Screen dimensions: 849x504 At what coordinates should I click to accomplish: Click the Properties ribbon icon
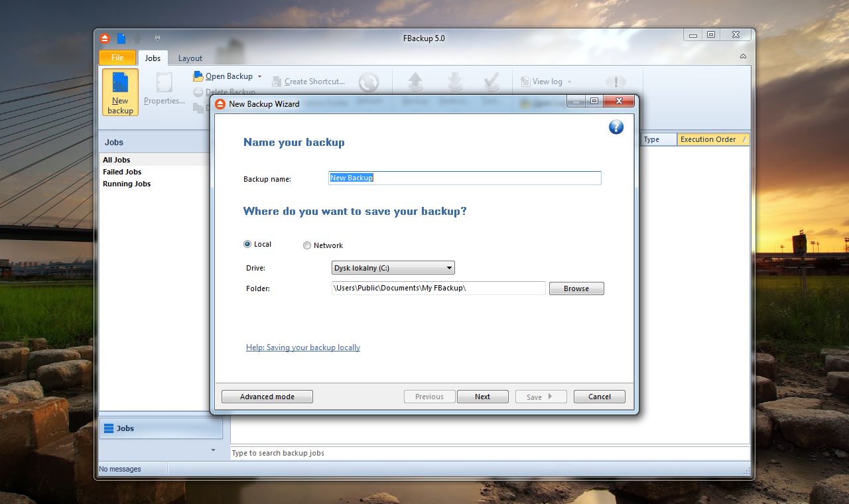coord(164,83)
